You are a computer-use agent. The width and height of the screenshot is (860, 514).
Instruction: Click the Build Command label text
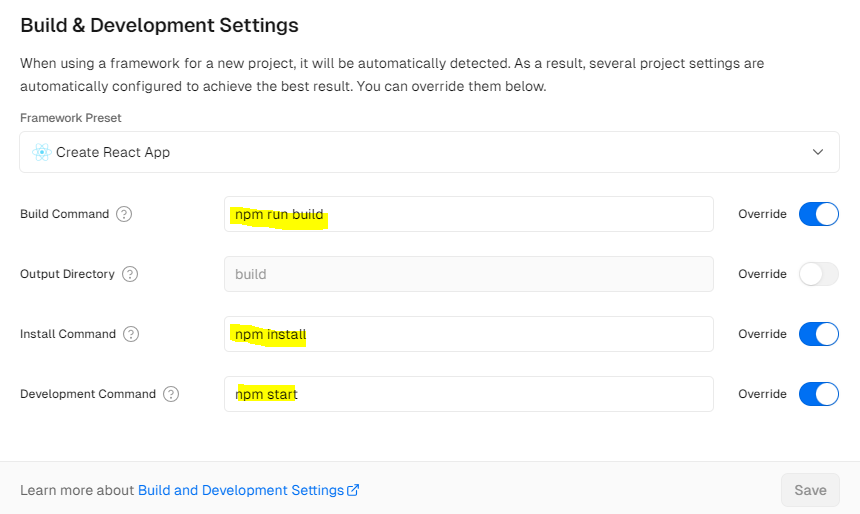(x=65, y=214)
